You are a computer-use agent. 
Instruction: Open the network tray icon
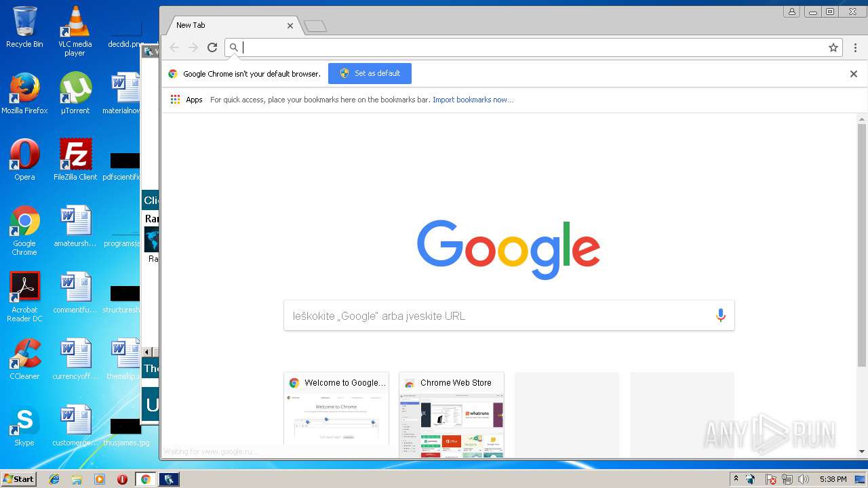click(x=787, y=479)
